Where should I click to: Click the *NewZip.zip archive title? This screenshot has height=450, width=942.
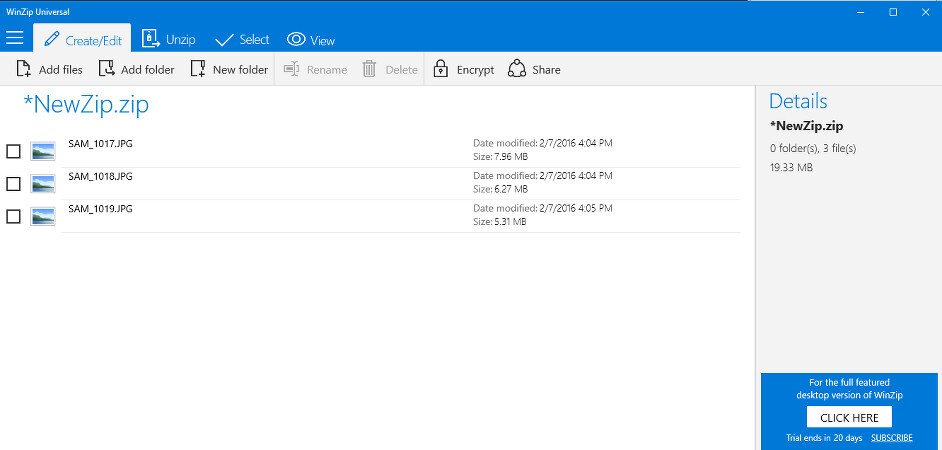coord(85,105)
